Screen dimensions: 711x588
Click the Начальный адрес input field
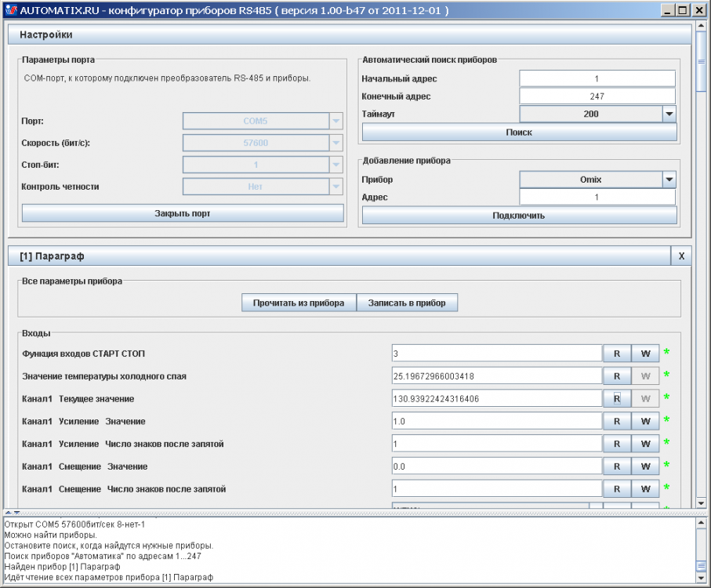597,78
